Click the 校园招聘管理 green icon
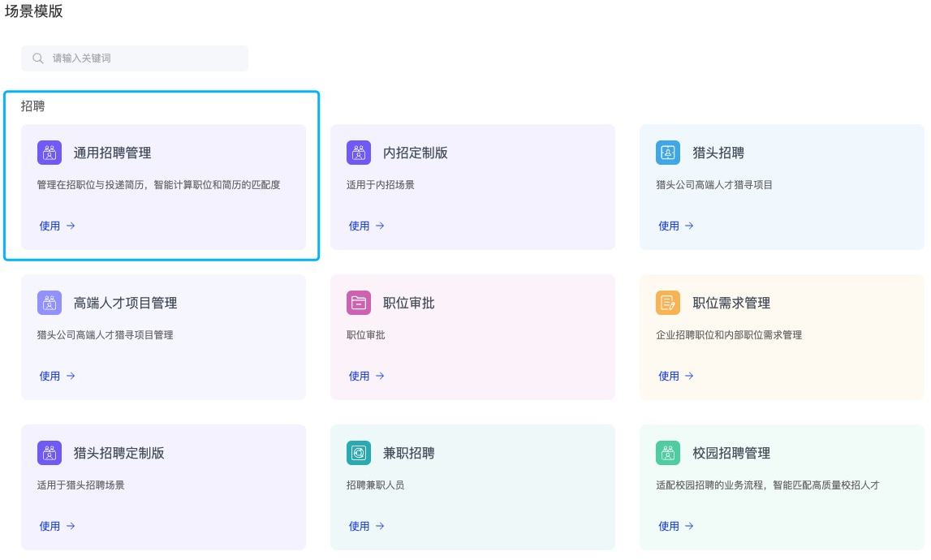This screenshot has height=560, width=931. (x=668, y=453)
